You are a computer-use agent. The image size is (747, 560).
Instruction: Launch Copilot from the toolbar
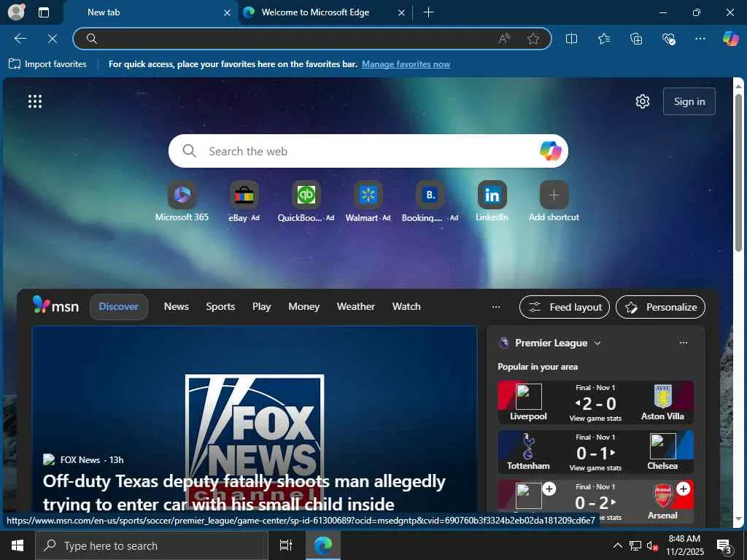[x=730, y=39]
